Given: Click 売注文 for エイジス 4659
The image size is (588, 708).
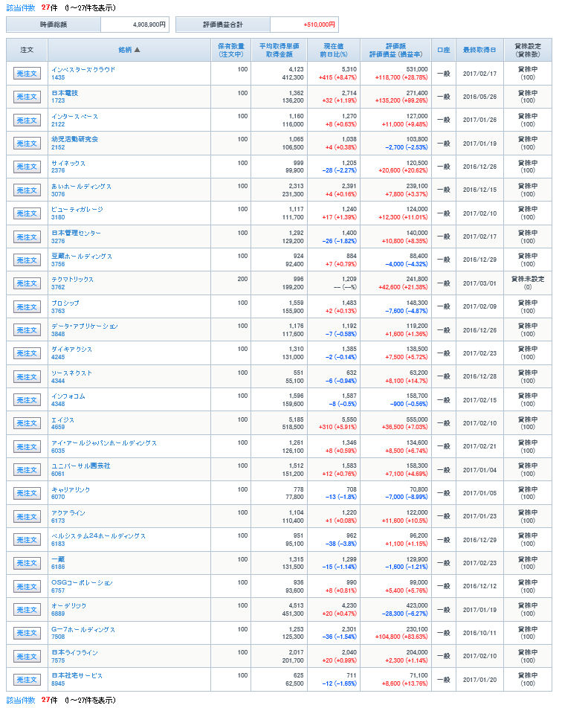Looking at the screenshot, I should [27, 423].
